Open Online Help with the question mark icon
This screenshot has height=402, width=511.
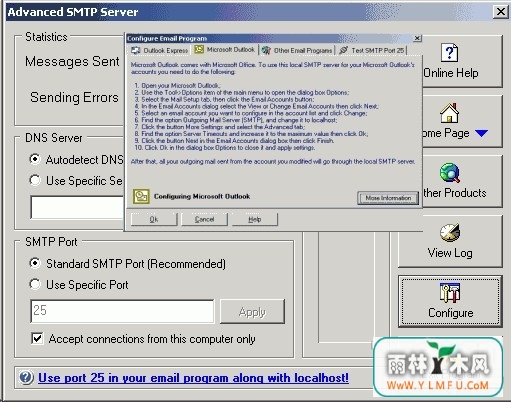click(450, 53)
